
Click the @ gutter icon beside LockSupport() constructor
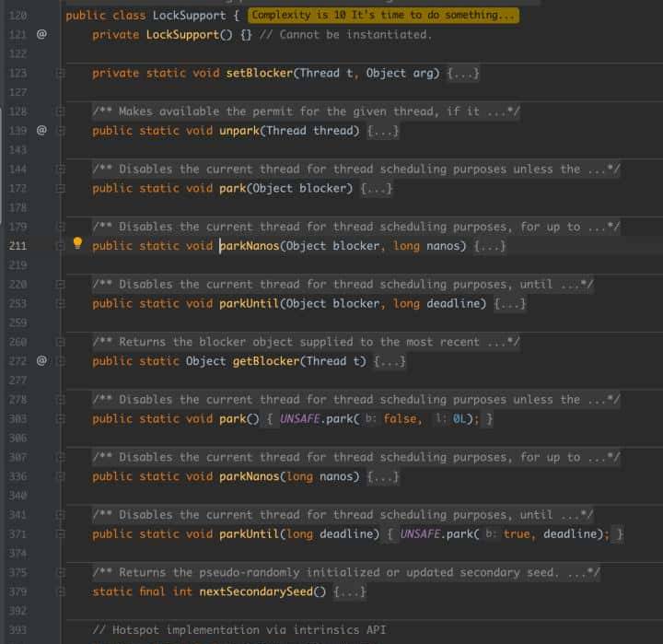click(x=41, y=34)
